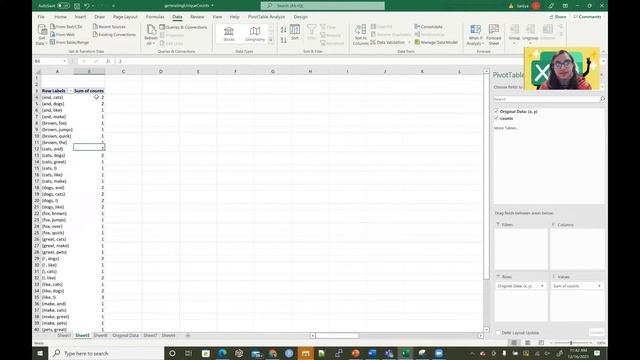Toggle the AutoSave switch
Image resolution: width=640 pixels, height=360 pixels.
click(64, 6)
